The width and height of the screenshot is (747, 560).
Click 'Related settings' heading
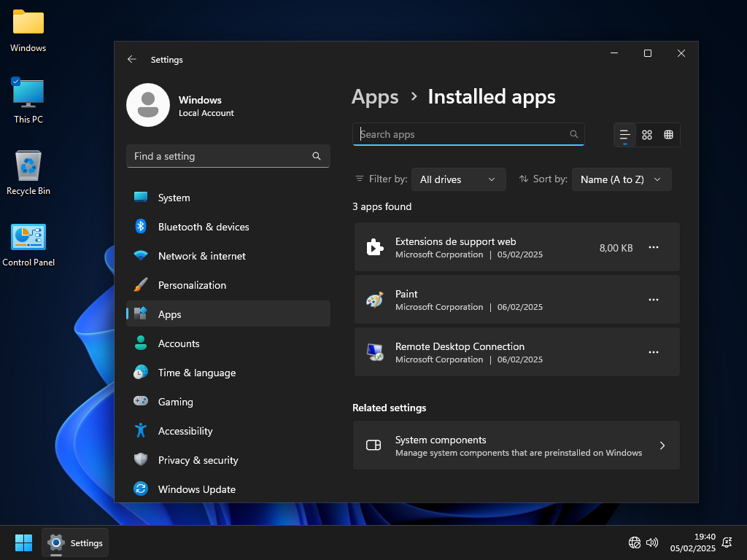pos(390,408)
